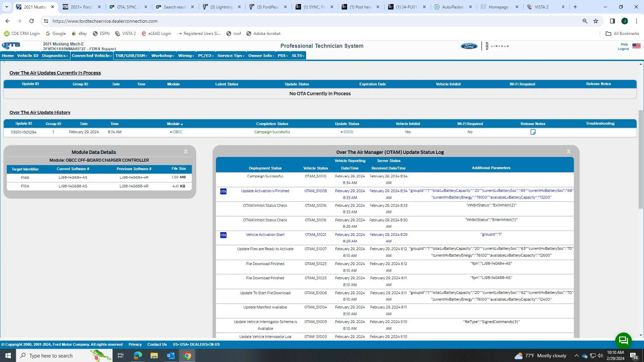This screenshot has width=644, height=362.
Task: Switch to the AutoiPacket browser tab
Action: point(453,7)
